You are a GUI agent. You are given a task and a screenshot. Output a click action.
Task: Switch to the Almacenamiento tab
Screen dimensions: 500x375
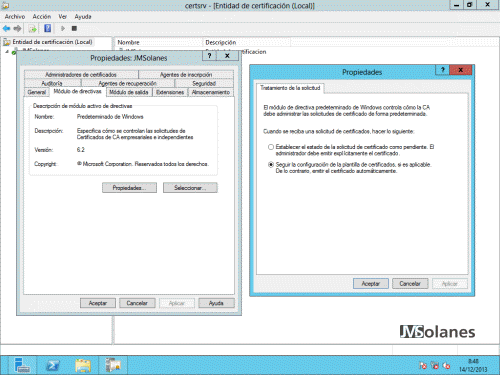click(x=211, y=92)
